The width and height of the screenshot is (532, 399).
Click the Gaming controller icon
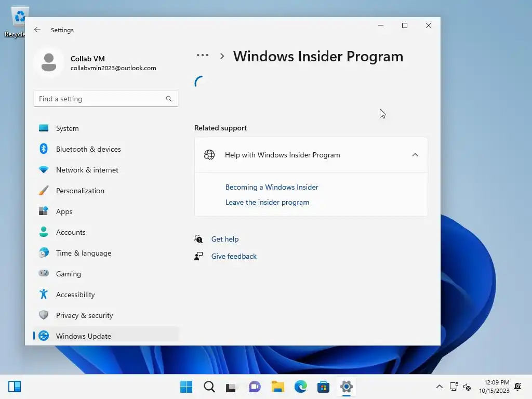[44, 273]
